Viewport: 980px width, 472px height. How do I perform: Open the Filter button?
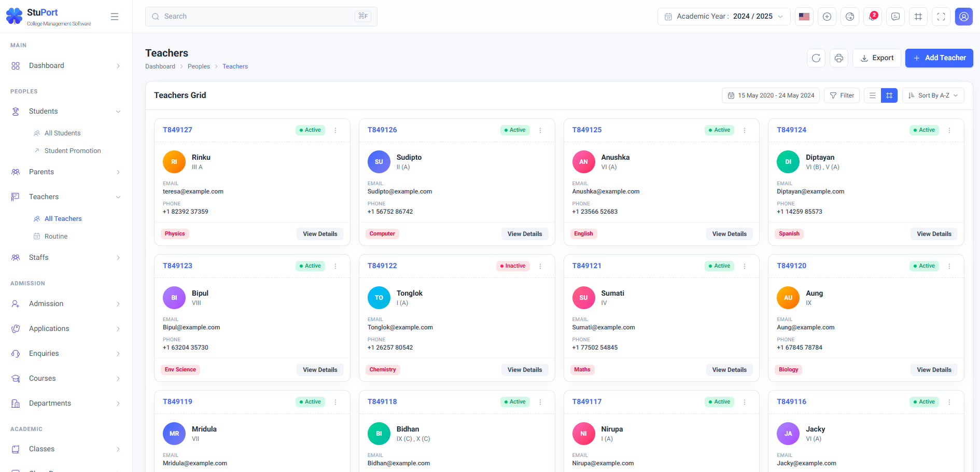coord(842,95)
